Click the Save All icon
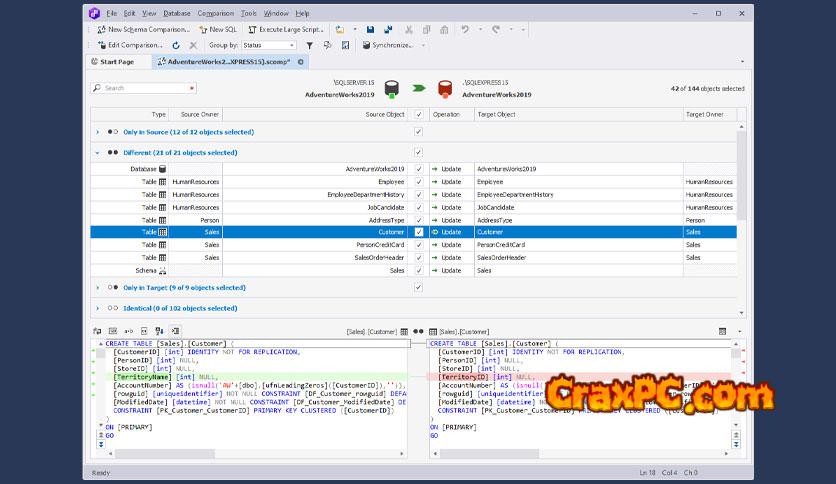The height and width of the screenshot is (484, 836). (387, 30)
